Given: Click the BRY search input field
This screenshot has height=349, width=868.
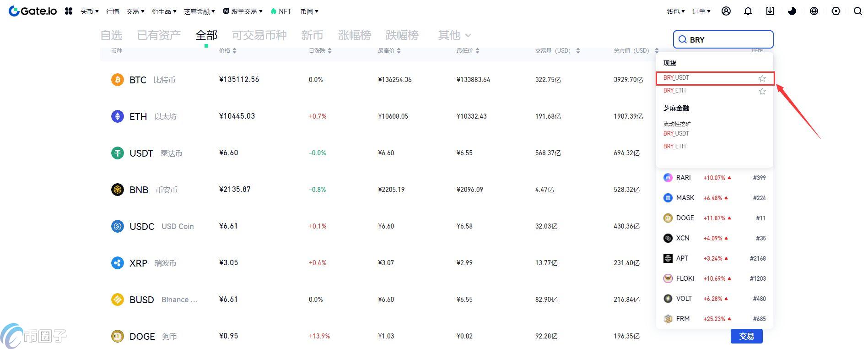Looking at the screenshot, I should [x=723, y=39].
